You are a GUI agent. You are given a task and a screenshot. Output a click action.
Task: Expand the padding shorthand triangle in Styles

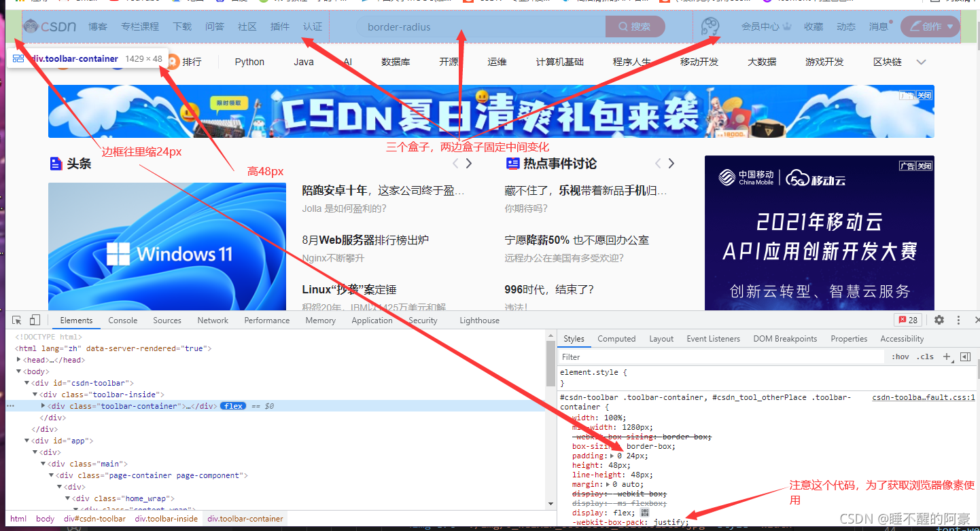(x=612, y=456)
